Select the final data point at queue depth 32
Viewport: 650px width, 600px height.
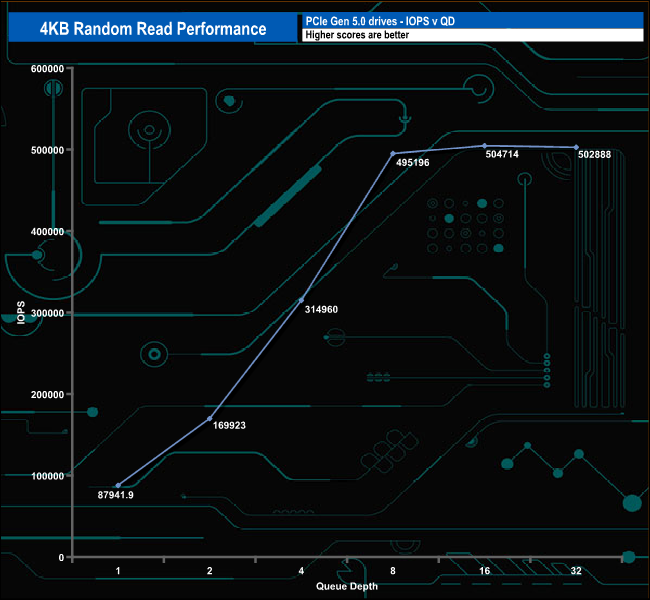(x=576, y=148)
